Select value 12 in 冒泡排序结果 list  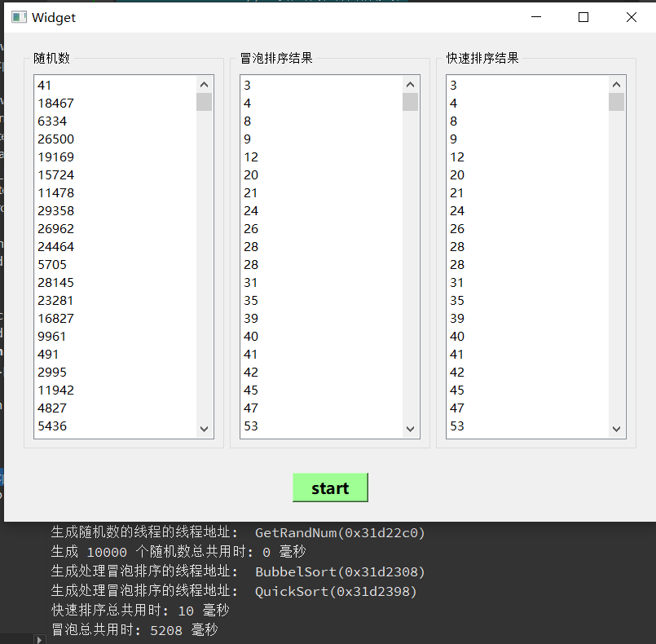321,157
